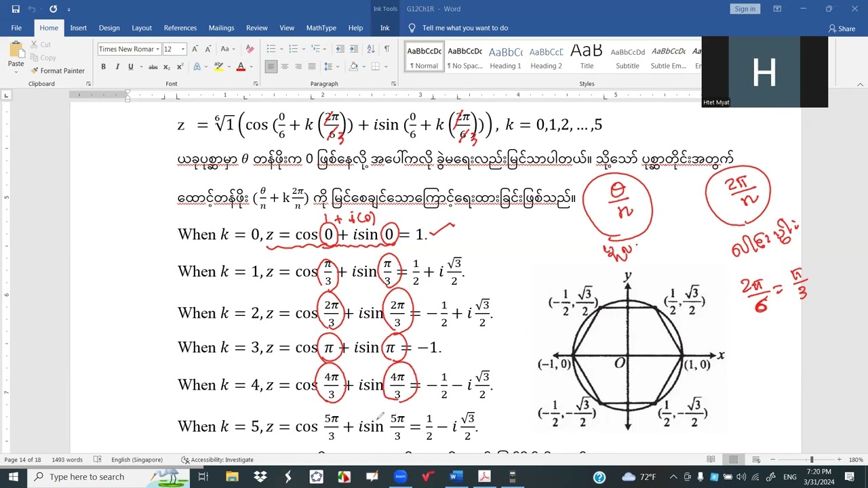Switch to Web Layout view in status bar
Image resolution: width=868 pixels, height=488 pixels.
[x=755, y=460]
